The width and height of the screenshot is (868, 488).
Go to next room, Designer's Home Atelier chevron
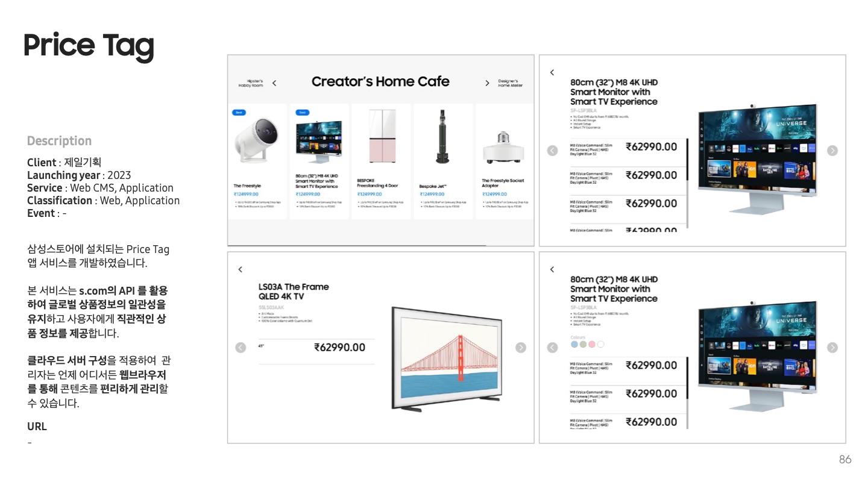pos(487,83)
